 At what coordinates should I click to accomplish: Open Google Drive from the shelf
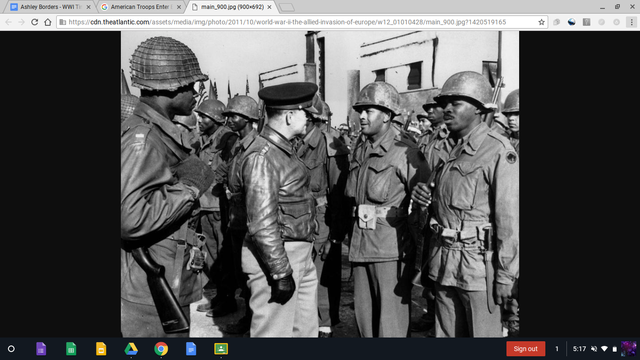click(x=131, y=349)
